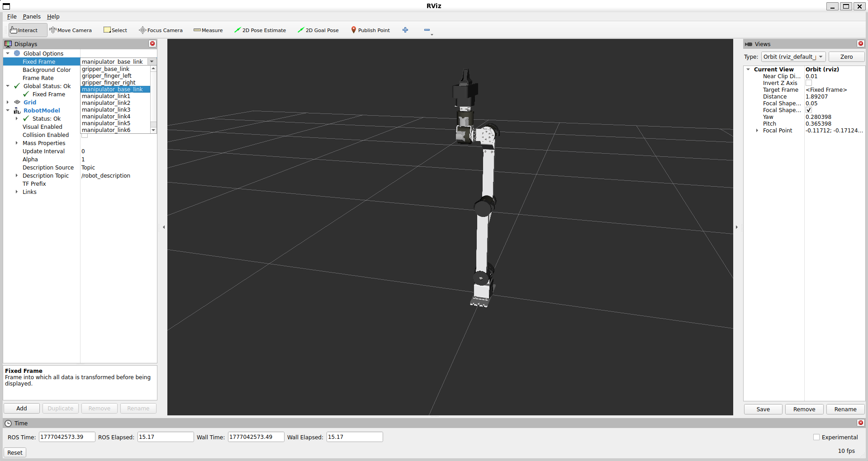Open the File menu

click(x=12, y=16)
